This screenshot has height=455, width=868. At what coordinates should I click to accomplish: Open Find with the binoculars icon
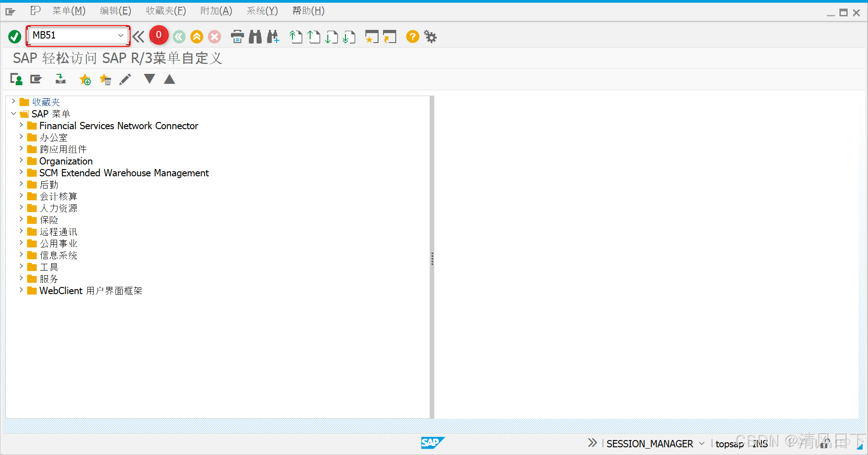255,37
